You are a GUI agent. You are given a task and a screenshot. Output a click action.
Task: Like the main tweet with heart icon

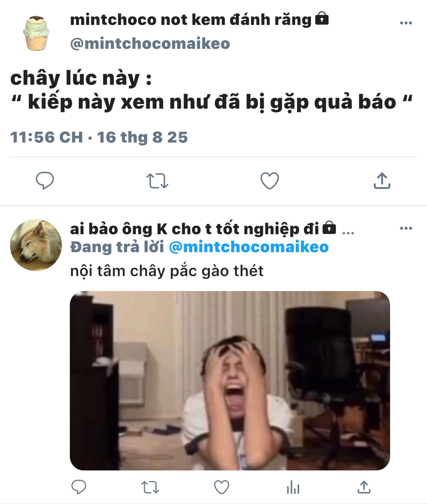[269, 181]
